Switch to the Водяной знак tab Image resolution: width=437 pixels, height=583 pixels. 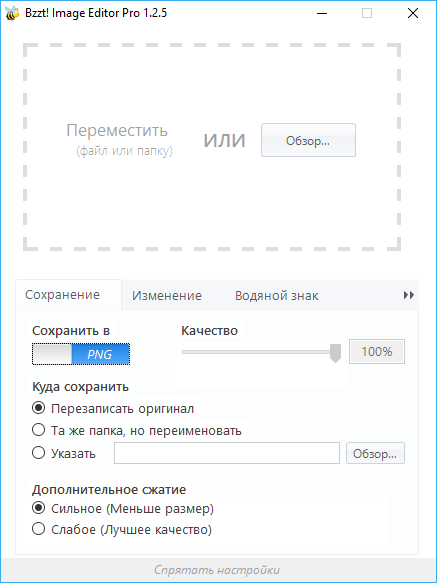point(276,296)
